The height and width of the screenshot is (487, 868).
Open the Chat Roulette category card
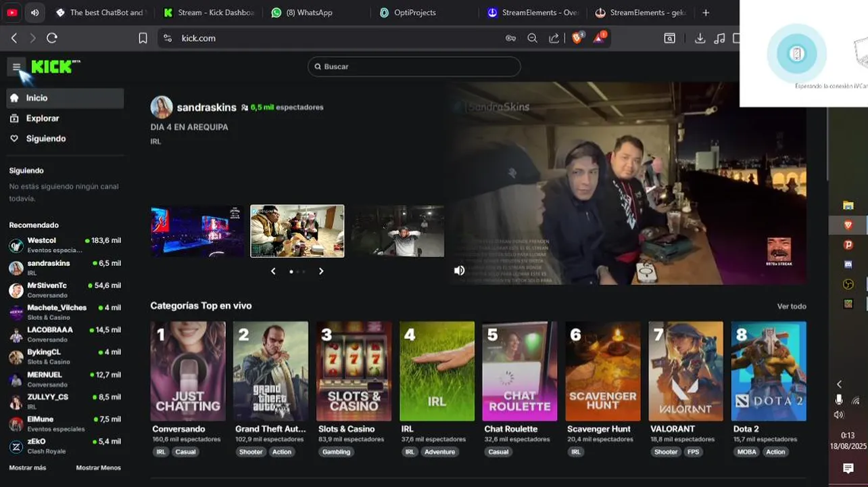[520, 371]
